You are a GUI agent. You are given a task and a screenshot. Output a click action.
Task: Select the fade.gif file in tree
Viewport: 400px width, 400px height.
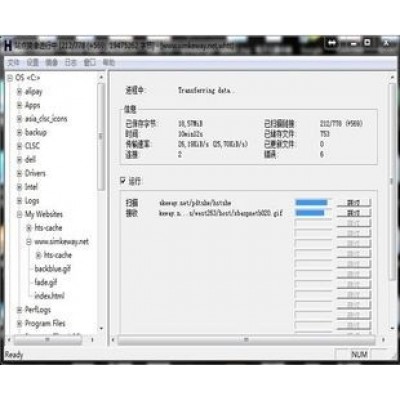[46, 282]
